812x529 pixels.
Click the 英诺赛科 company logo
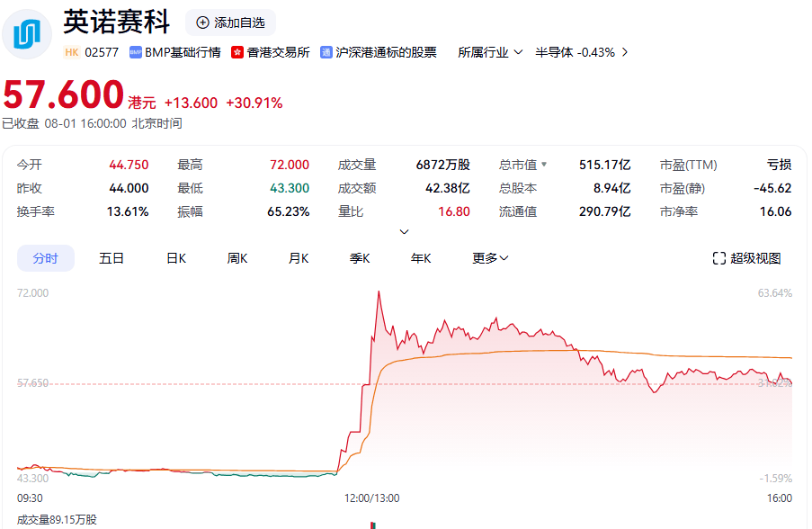click(27, 34)
